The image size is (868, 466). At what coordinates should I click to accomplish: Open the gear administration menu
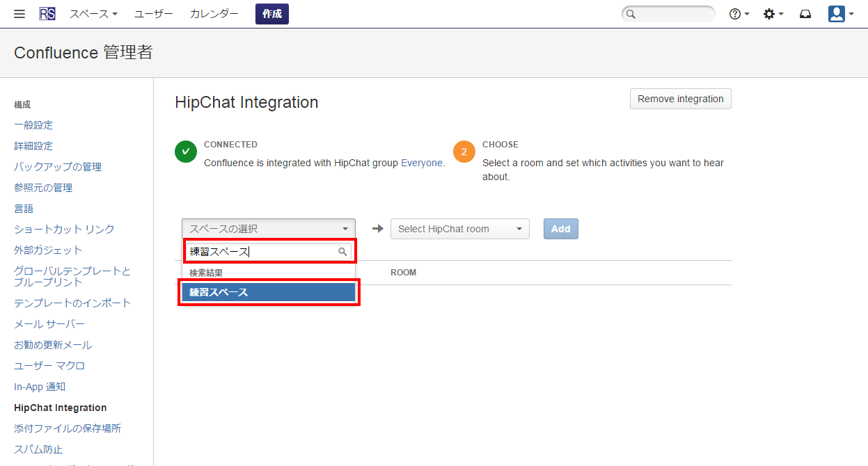(x=773, y=14)
